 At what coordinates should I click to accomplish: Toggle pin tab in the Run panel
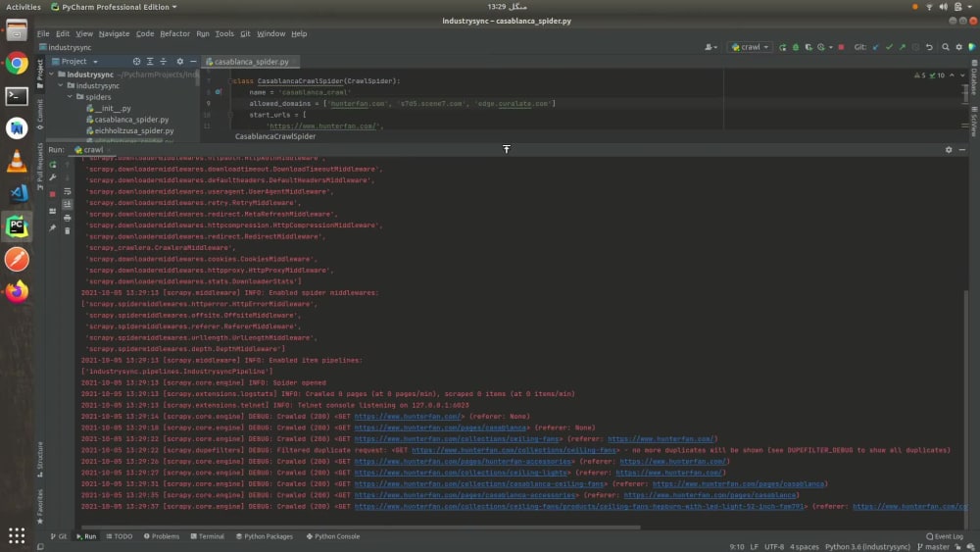53,228
